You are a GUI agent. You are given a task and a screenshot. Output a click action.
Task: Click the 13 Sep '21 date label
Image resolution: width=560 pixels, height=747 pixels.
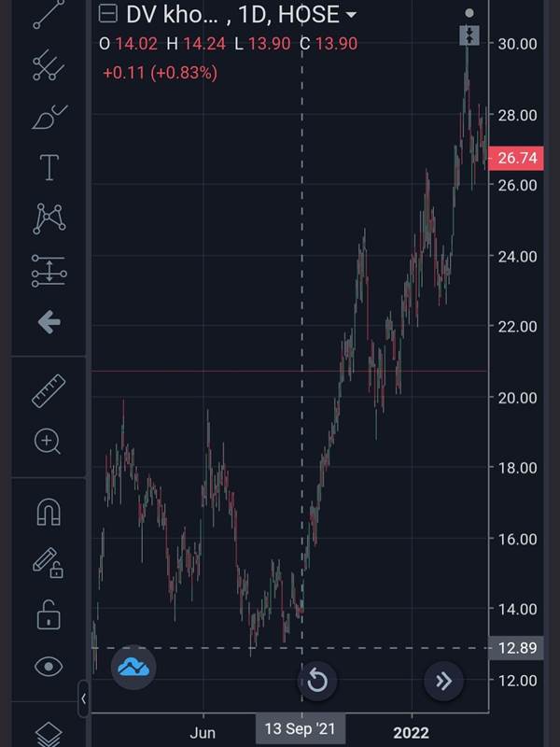[x=301, y=729]
